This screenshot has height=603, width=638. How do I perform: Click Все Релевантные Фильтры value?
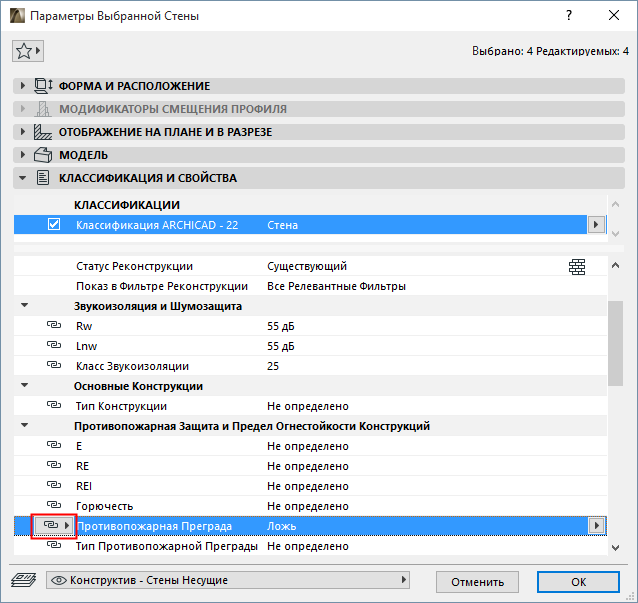coord(336,286)
